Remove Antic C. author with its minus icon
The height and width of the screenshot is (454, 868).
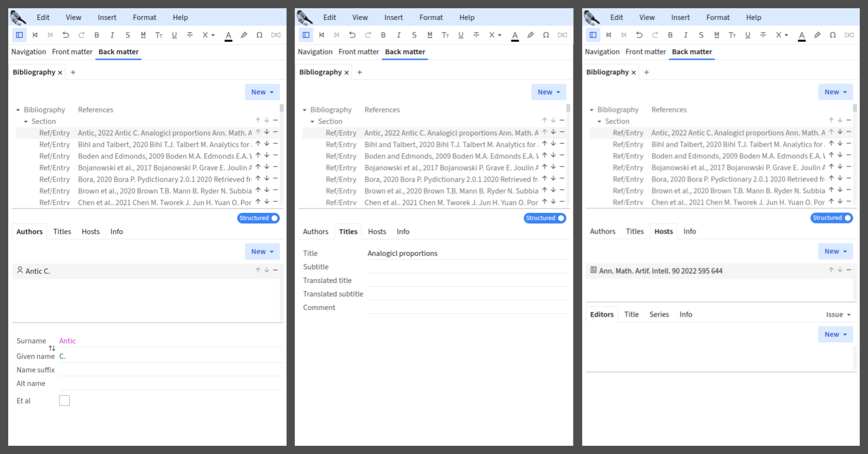tap(275, 270)
